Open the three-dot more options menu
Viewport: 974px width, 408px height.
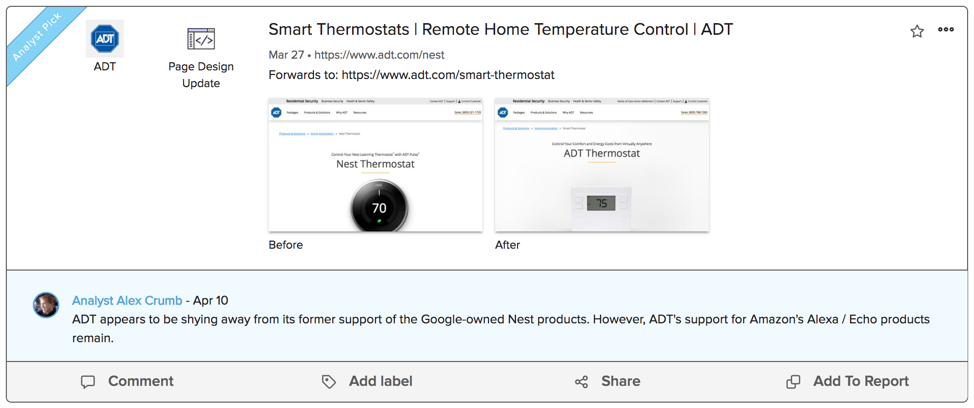(x=946, y=30)
